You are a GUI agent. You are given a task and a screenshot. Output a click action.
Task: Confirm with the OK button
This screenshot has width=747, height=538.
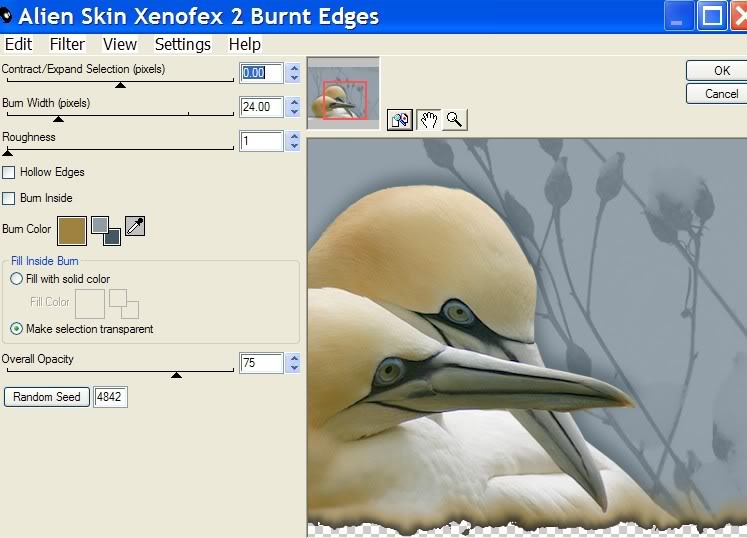point(717,71)
